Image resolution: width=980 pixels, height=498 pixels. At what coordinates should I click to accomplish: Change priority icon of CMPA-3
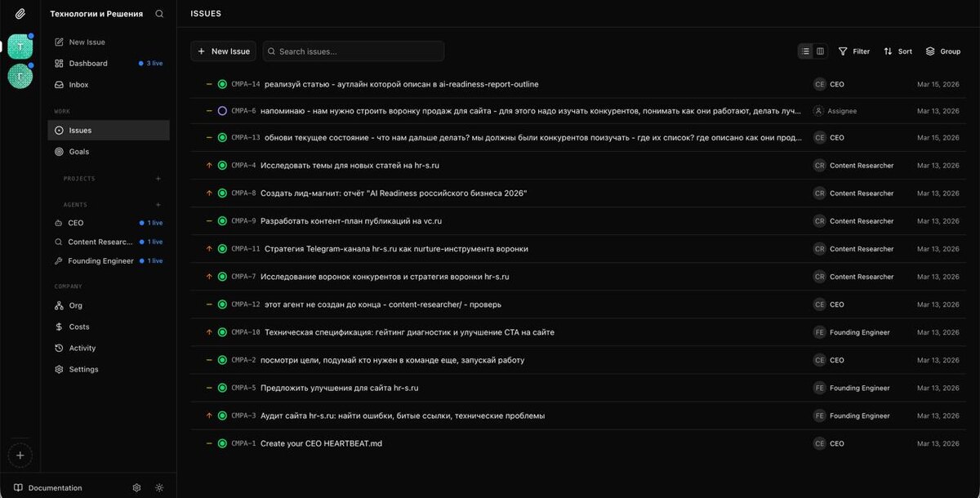209,416
